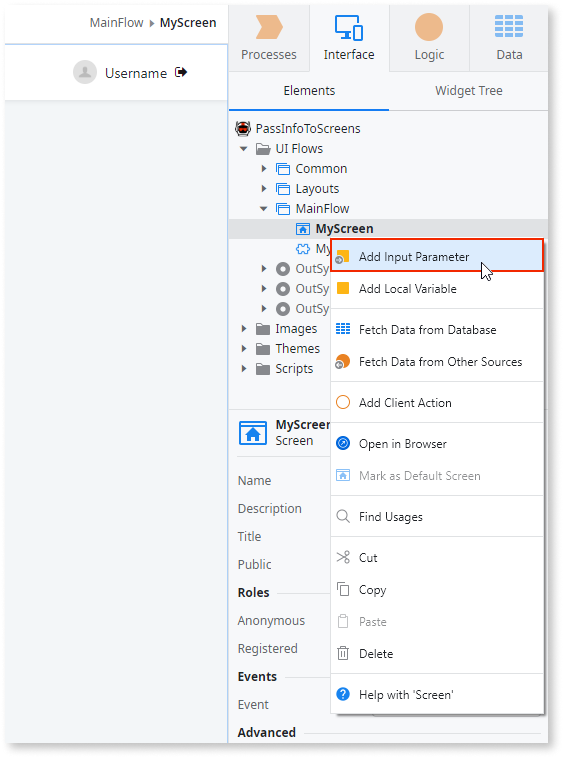Expand the Images folder

pos(244,329)
